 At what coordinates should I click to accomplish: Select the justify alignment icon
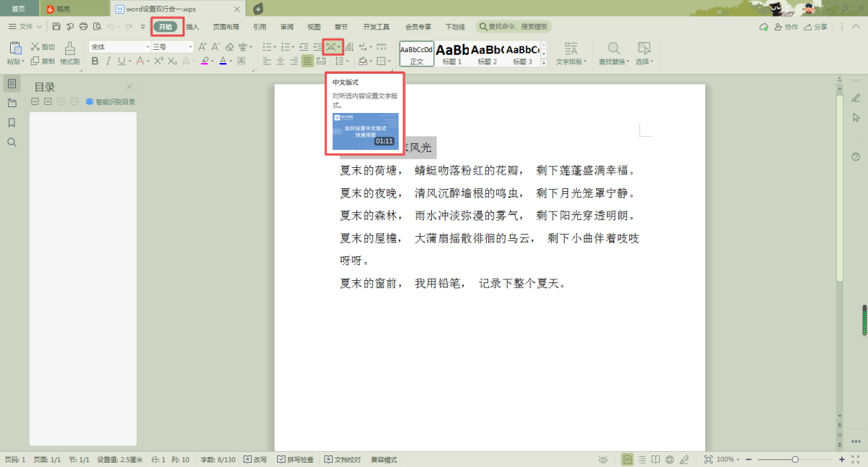[x=308, y=62]
